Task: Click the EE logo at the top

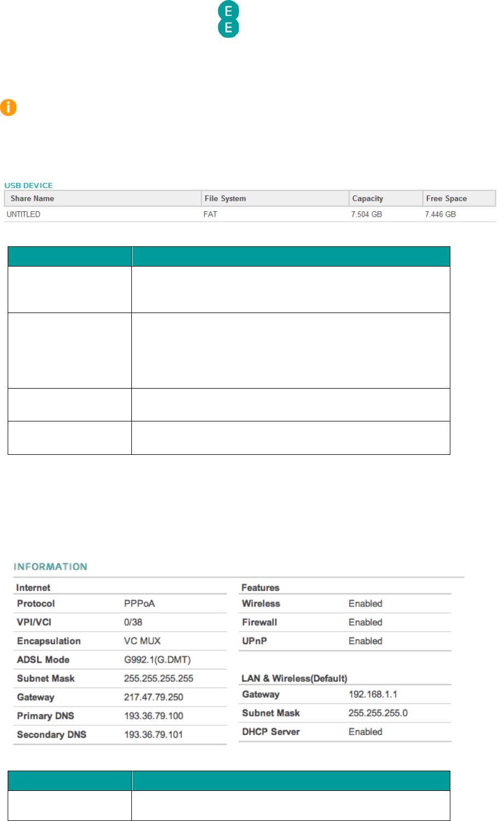Action: click(x=228, y=19)
